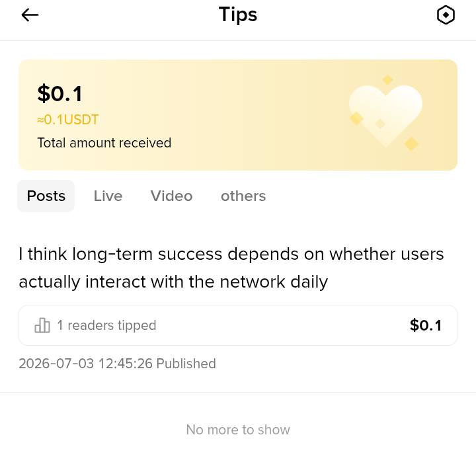Switch to the Live tab

(x=108, y=196)
